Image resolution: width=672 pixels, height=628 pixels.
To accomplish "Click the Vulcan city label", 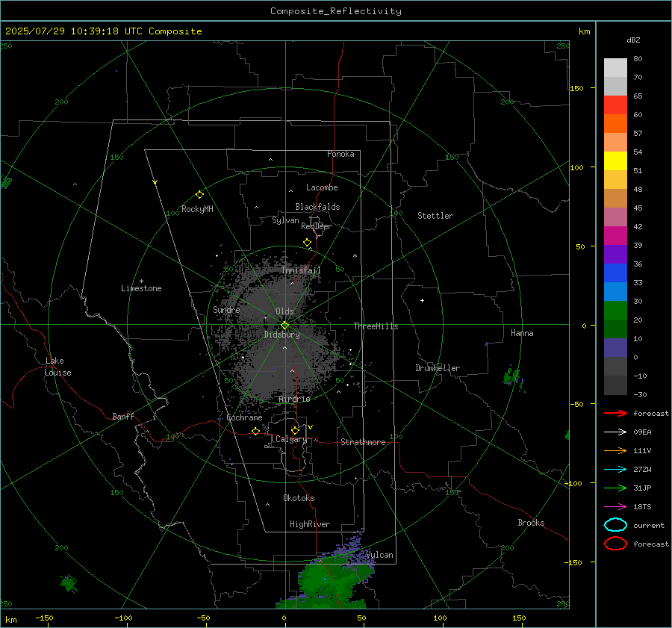I will (379, 555).
